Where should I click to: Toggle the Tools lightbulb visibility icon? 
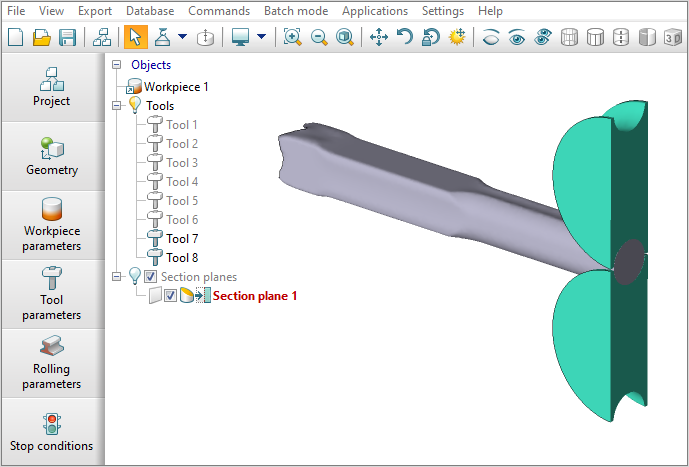click(135, 105)
